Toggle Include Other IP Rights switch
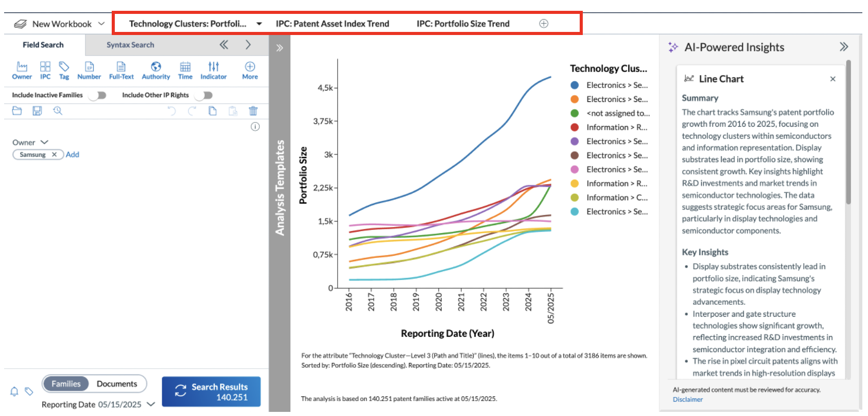This screenshot has height=416, width=868. [x=203, y=95]
